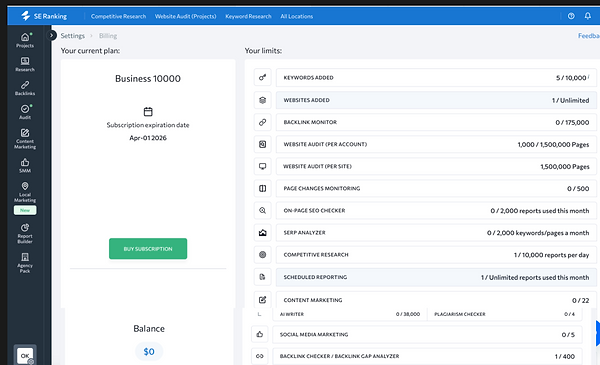Screen dimensions: 600x365
Task: Click the Page Changes Monitoring icon
Action: coord(262,188)
